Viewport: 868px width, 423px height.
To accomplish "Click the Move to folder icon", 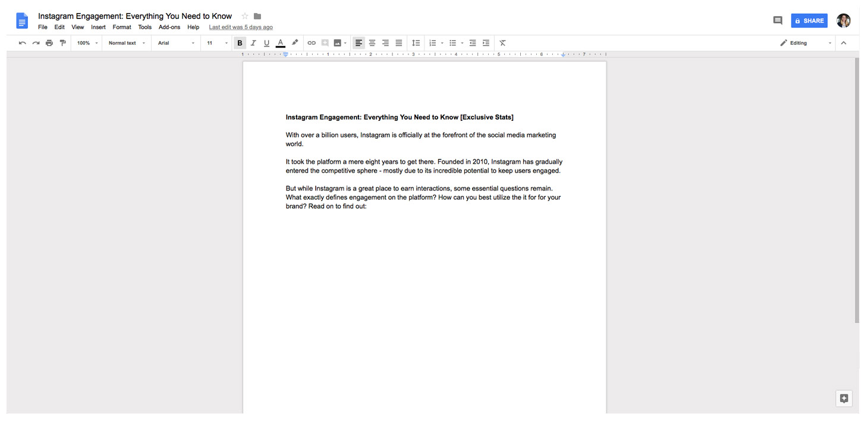I will tap(257, 16).
